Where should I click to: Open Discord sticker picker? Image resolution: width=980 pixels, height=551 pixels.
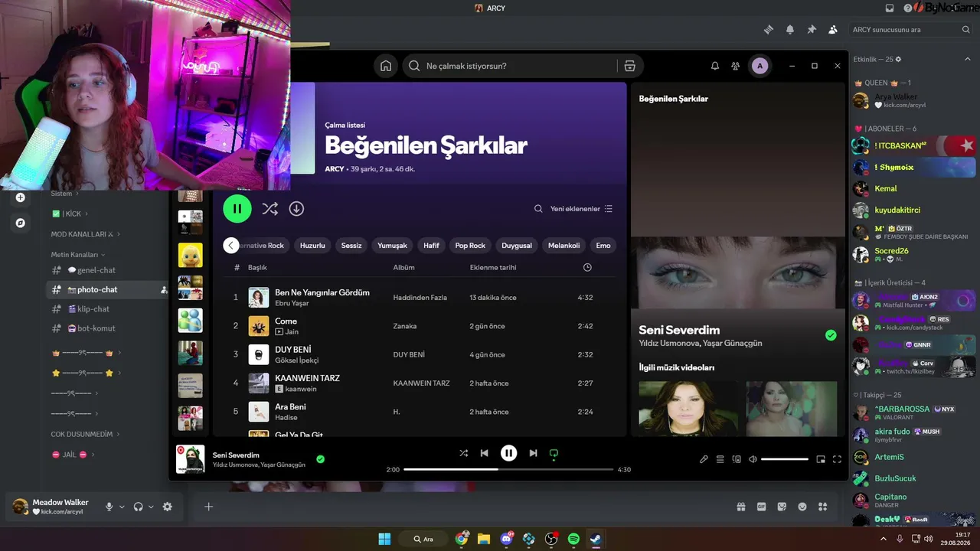782,507
